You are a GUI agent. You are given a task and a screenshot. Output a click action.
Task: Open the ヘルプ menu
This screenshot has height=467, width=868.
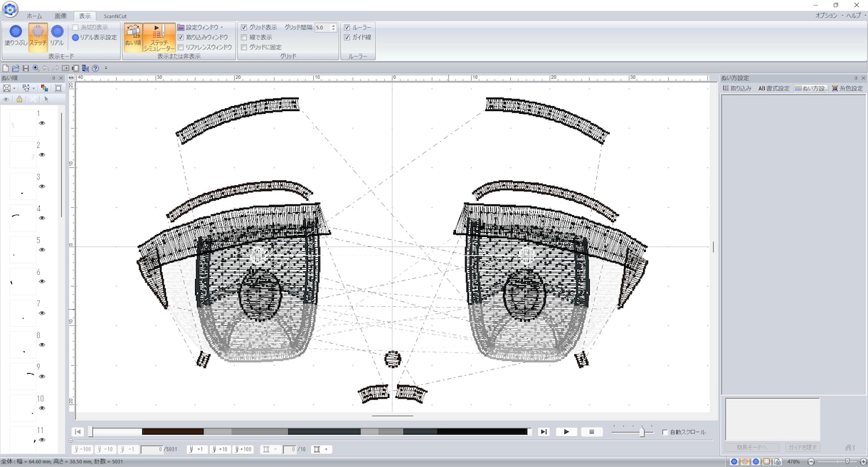855,16
